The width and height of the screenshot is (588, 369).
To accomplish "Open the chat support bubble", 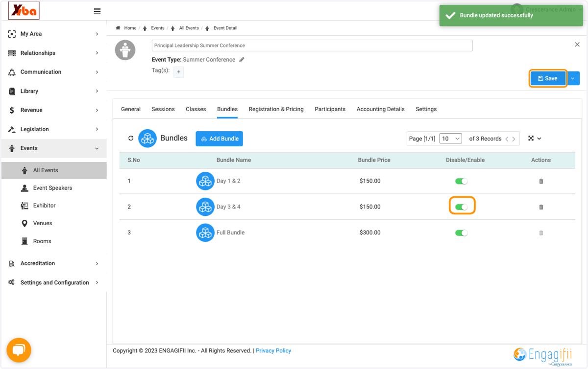I will click(19, 350).
